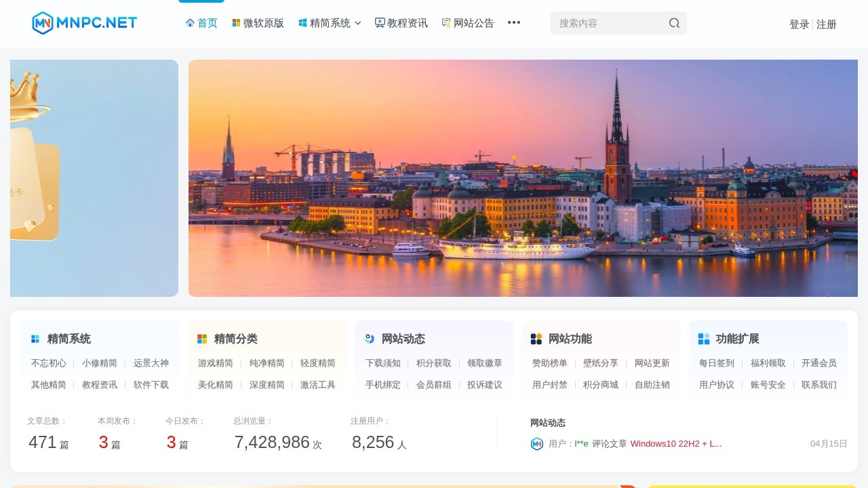Click the 激活工具 category link
Screen dimensions: 868x488
317,384
